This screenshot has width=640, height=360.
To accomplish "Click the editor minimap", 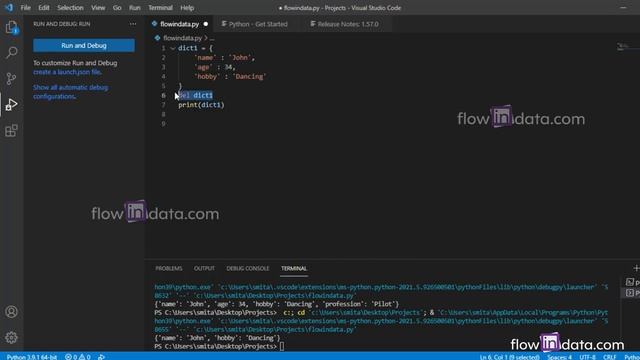I will point(627,47).
